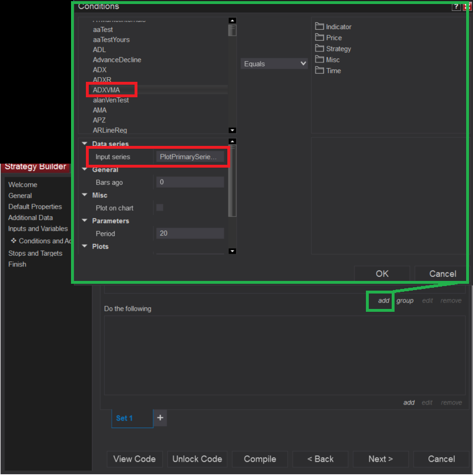Click the properties panel scrollbar thumb
473x476 pixels.
(x=232, y=181)
